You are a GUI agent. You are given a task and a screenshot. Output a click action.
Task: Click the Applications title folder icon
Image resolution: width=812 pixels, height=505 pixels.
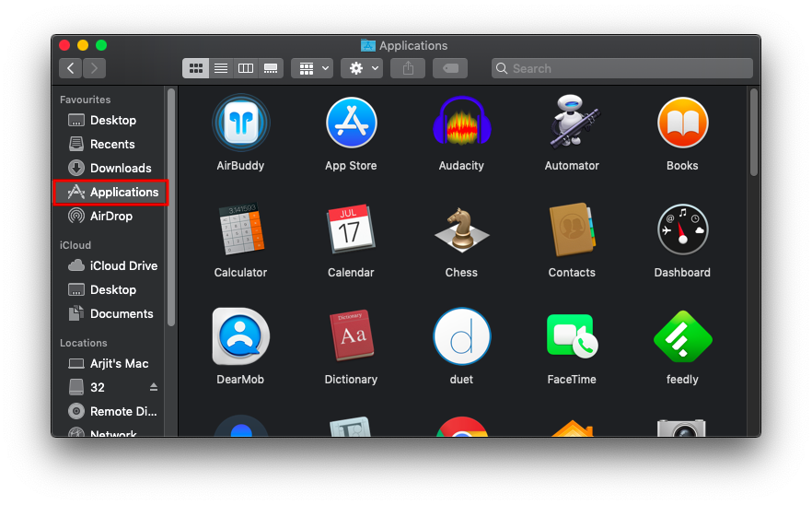(x=367, y=46)
